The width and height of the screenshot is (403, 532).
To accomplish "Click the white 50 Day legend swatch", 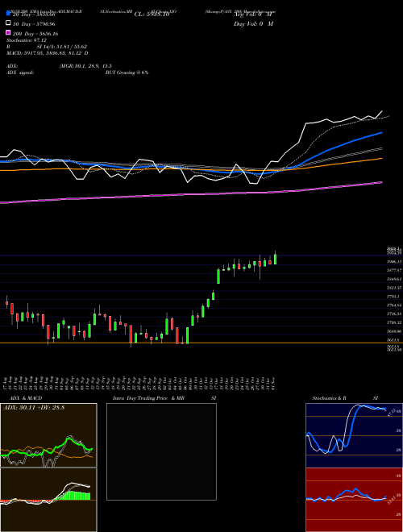I will (8, 23).
